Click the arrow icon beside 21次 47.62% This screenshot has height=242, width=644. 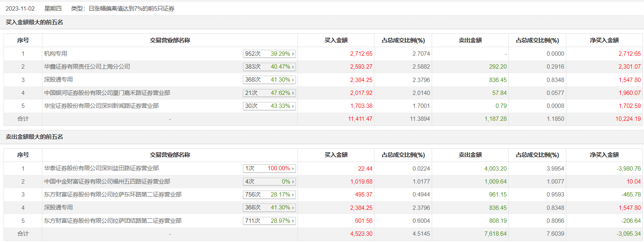pyautogui.click(x=293, y=93)
